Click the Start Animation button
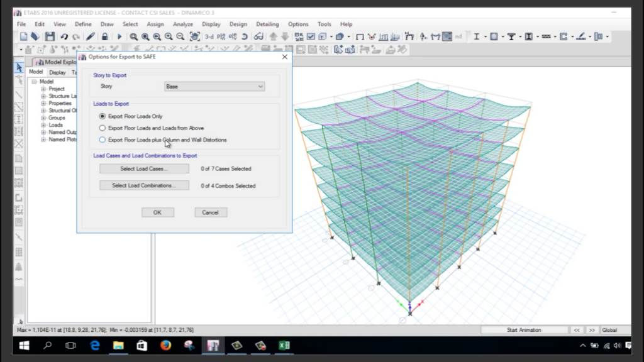644x362 pixels. pyautogui.click(x=524, y=330)
